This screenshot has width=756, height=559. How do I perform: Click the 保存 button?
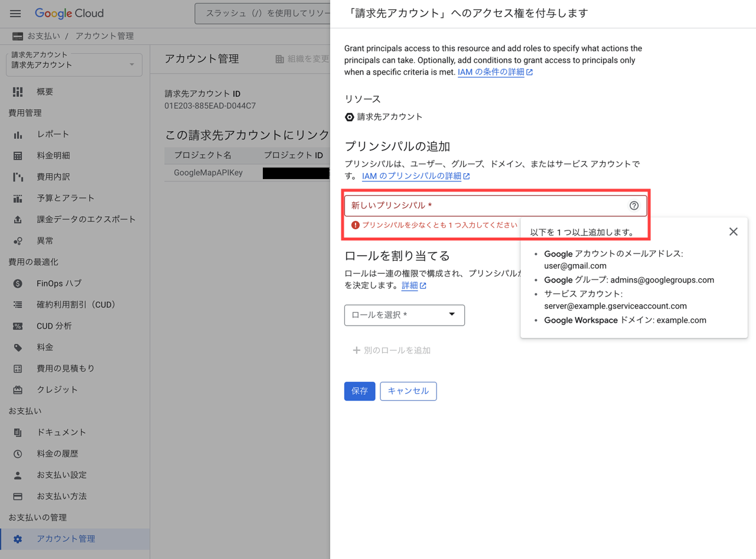[x=360, y=391]
